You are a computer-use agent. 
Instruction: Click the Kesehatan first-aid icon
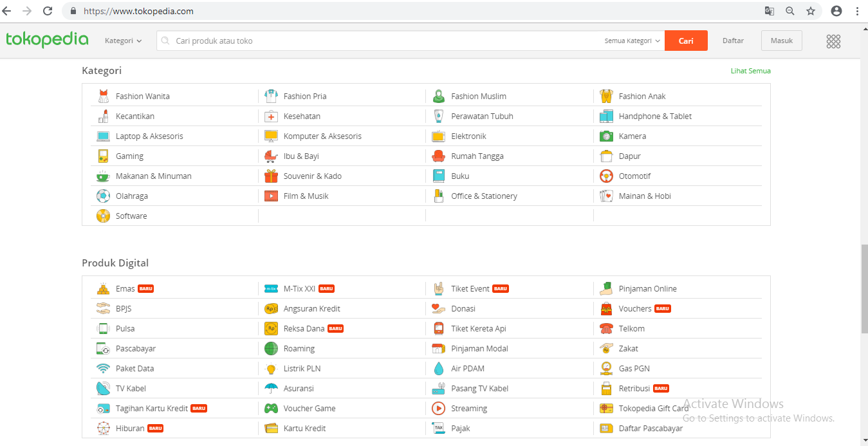[x=271, y=116]
